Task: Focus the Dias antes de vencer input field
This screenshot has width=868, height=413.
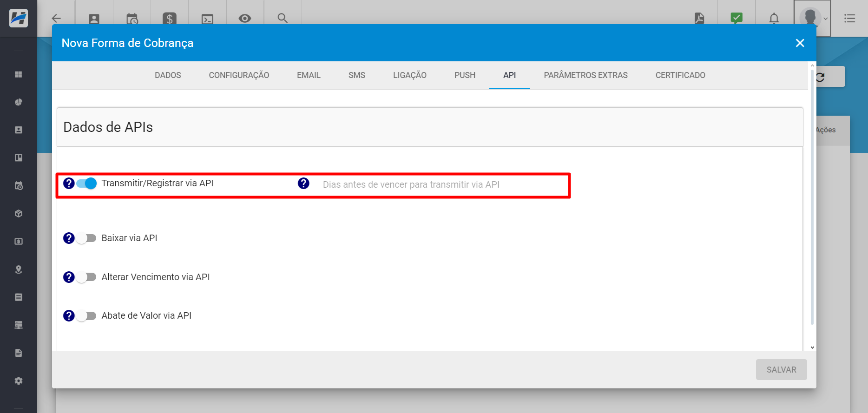Action: [x=444, y=185]
